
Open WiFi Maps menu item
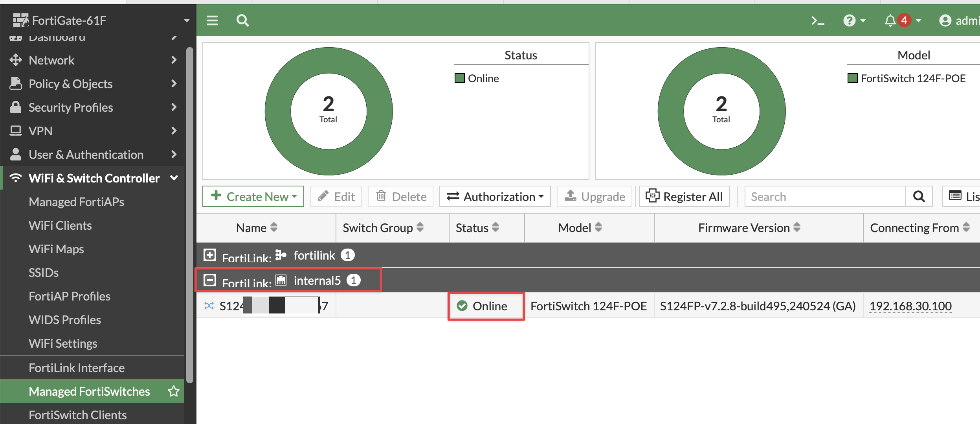[x=56, y=249]
